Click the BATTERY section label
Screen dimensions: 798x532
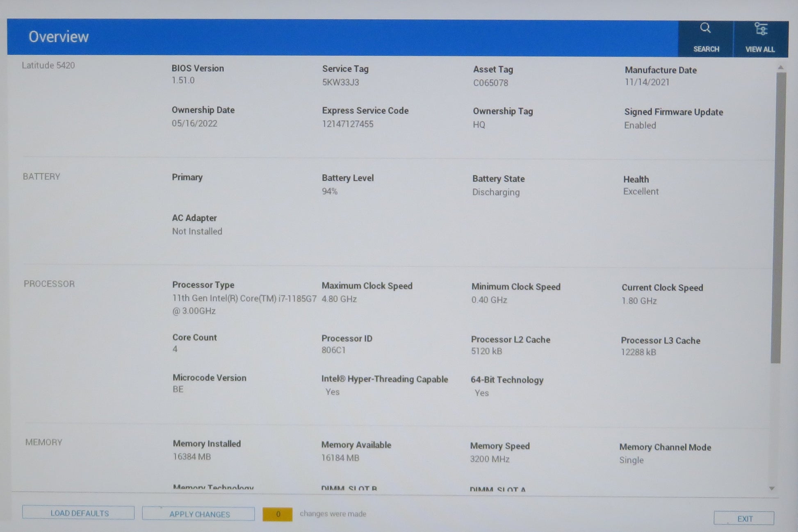(41, 177)
